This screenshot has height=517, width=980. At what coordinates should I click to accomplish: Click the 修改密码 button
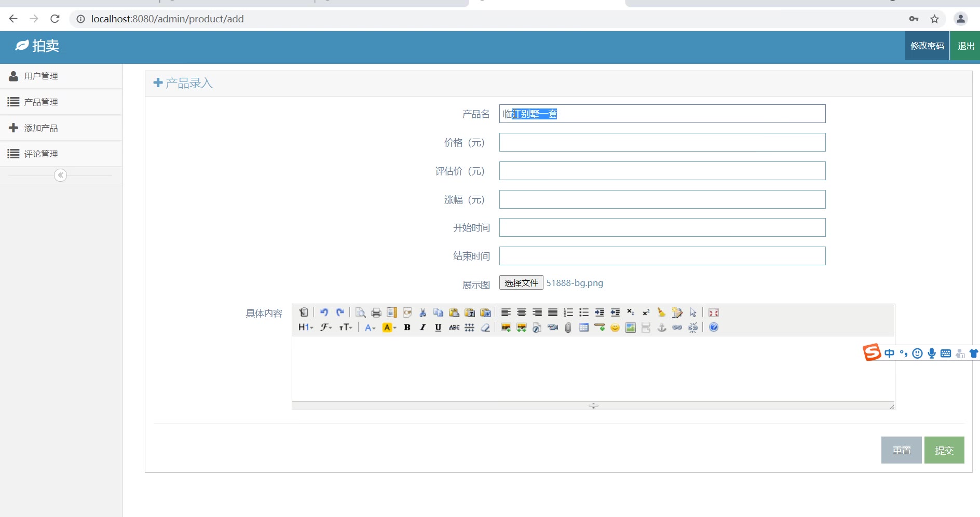coord(927,46)
